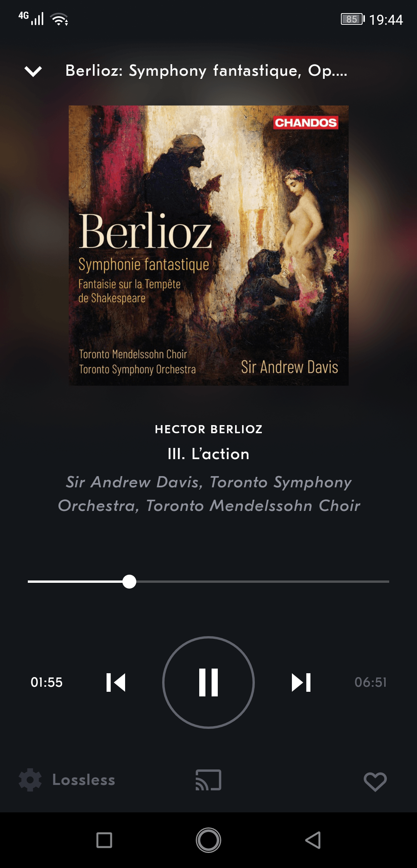
Task: Tap the elapsed time 01:55
Action: coord(46,682)
